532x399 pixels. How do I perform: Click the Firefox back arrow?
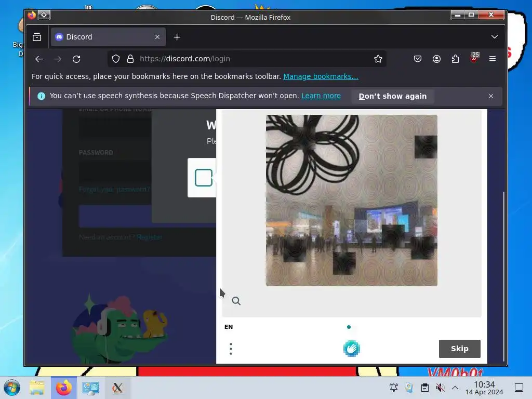click(39, 59)
